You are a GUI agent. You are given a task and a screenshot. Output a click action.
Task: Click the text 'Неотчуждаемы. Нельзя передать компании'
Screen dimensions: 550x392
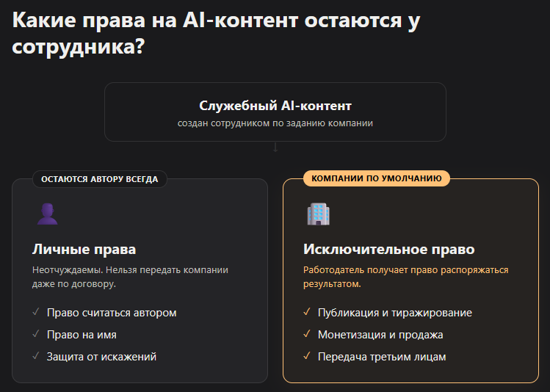[130, 270]
